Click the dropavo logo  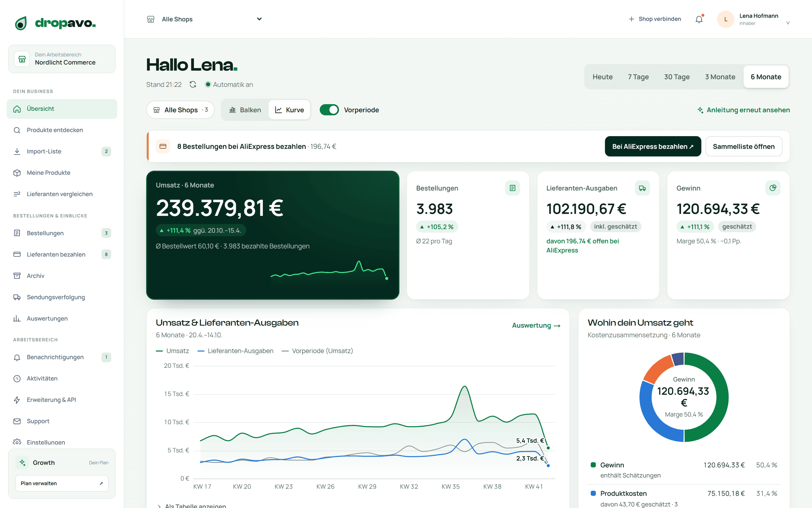pos(55,23)
